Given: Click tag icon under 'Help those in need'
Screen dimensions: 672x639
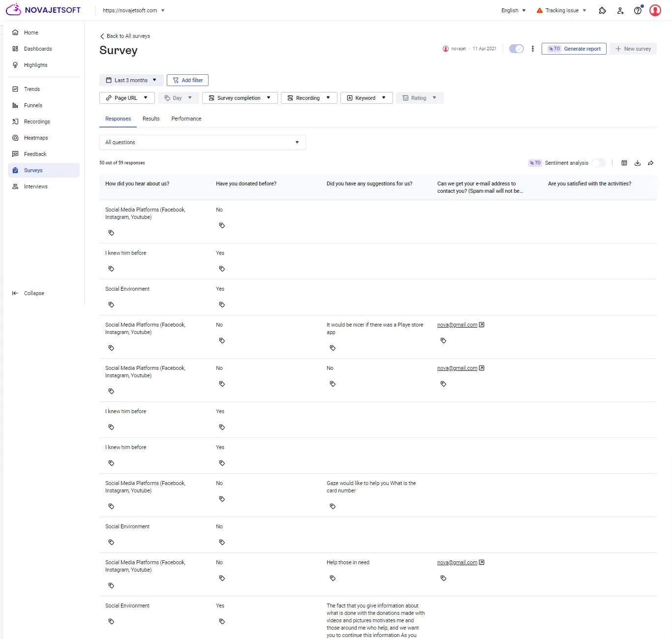Looking at the screenshot, I should [x=333, y=578].
